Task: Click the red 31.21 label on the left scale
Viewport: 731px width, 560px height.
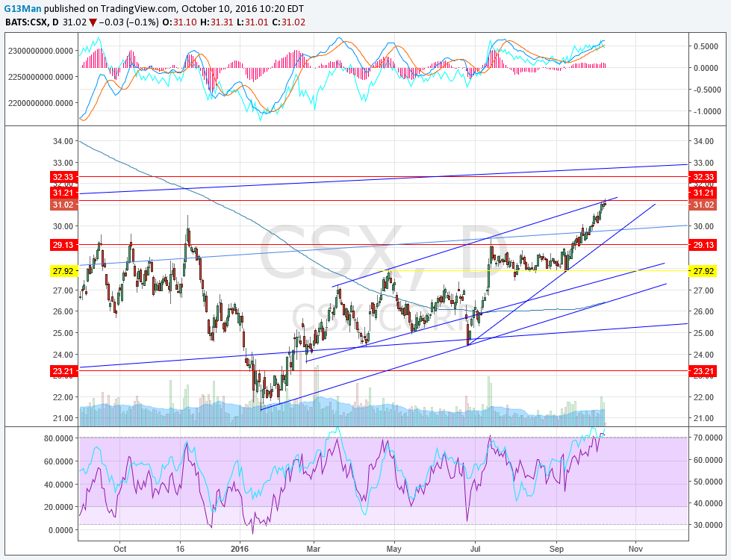Action: pyautogui.click(x=63, y=193)
